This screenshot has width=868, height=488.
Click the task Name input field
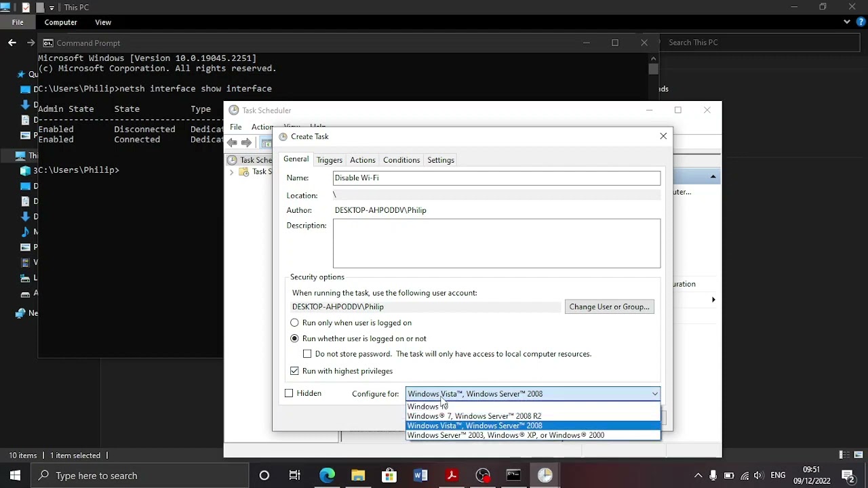496,178
